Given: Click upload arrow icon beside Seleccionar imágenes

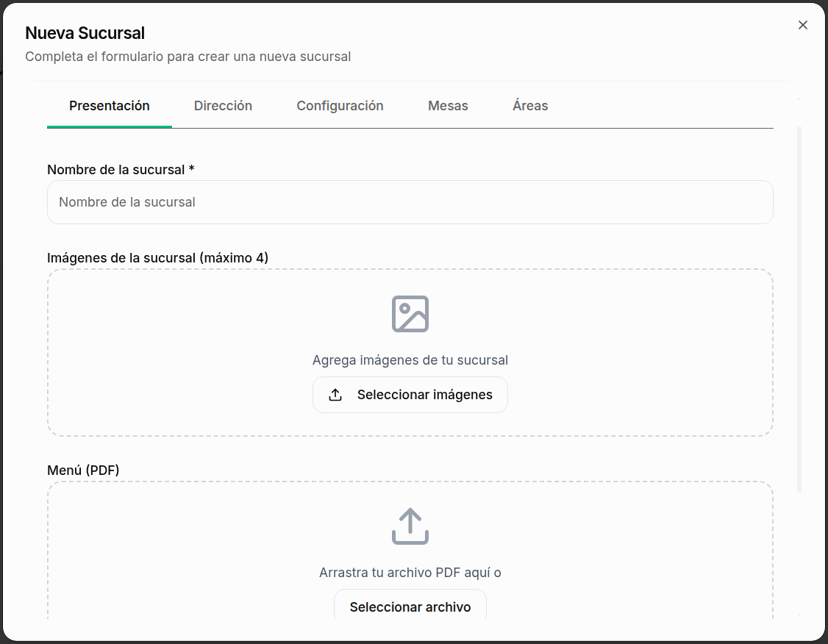Looking at the screenshot, I should (x=335, y=395).
